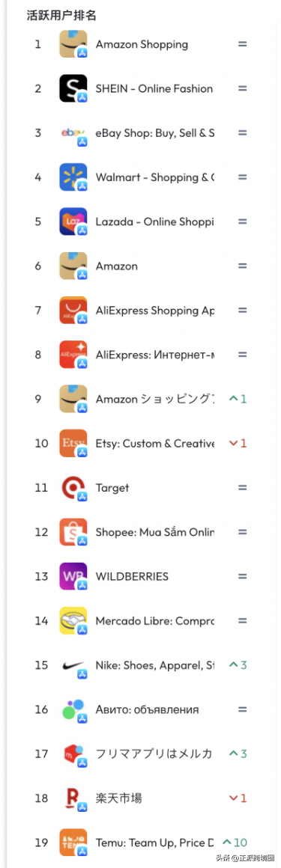The width and height of the screenshot is (281, 868).
Task: Select the Etsy down 1 rank change indicator
Action: pos(238,444)
